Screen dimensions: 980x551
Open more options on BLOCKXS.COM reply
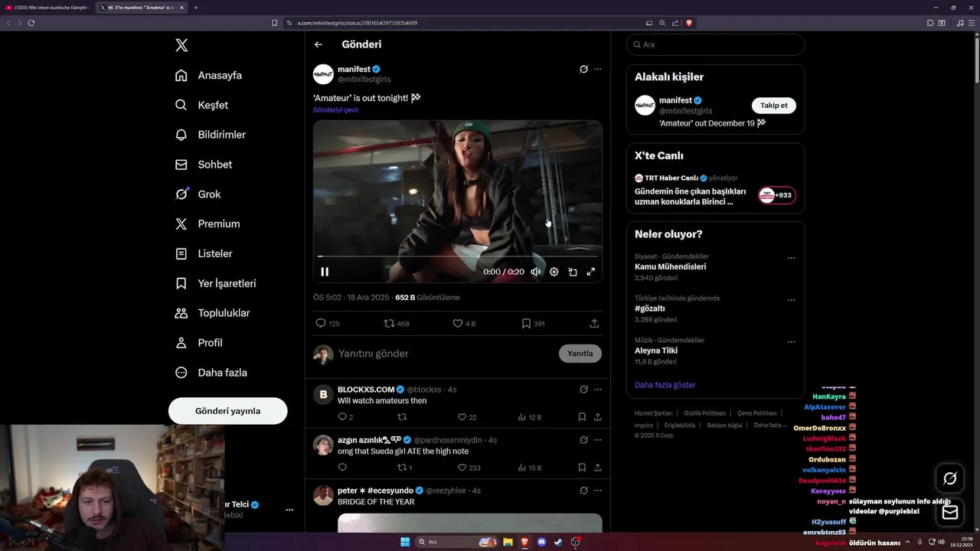(598, 390)
